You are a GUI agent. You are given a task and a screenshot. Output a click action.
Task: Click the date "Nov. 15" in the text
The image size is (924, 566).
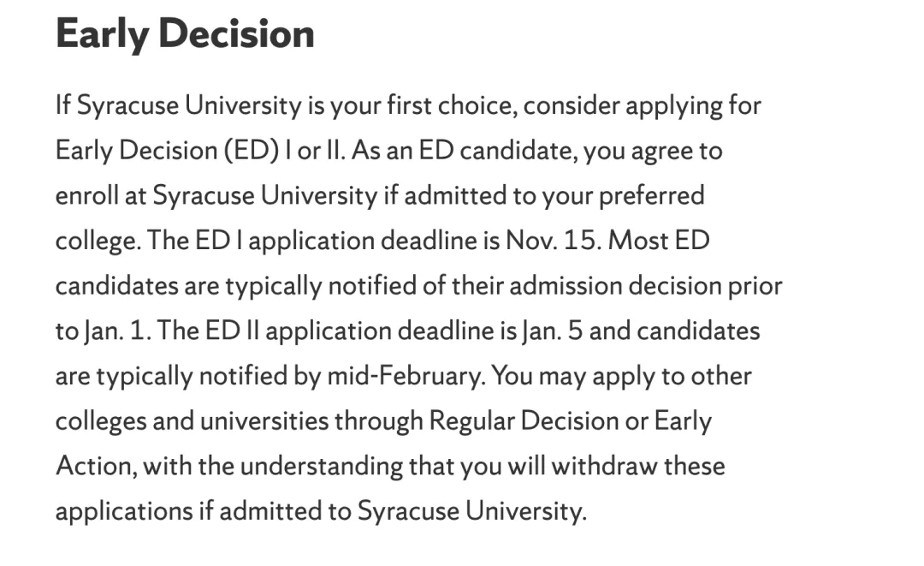tap(552, 241)
